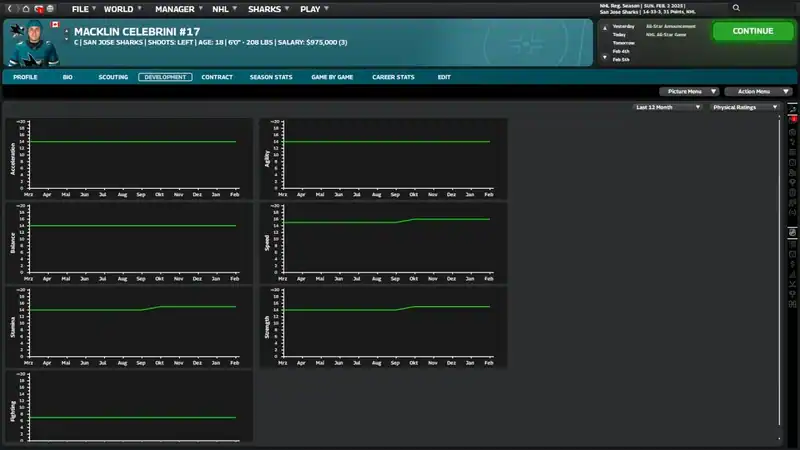Click the San Jose Sharks logo

[x=17, y=31]
